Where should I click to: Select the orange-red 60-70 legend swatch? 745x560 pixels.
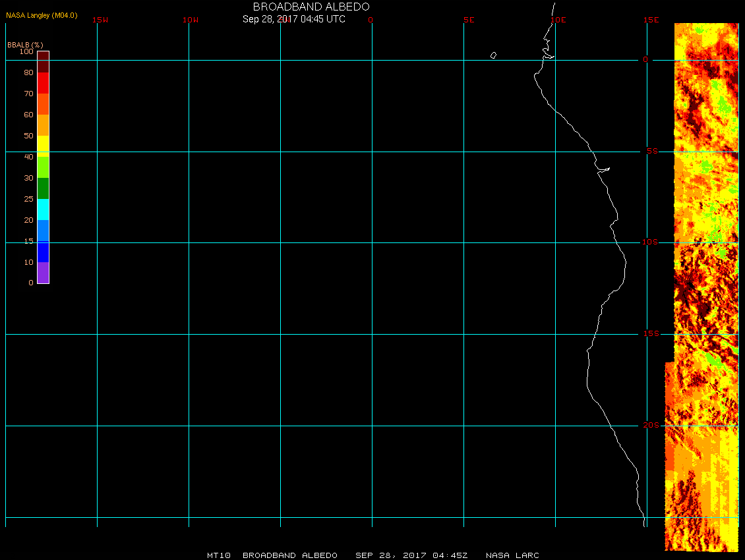click(44, 104)
